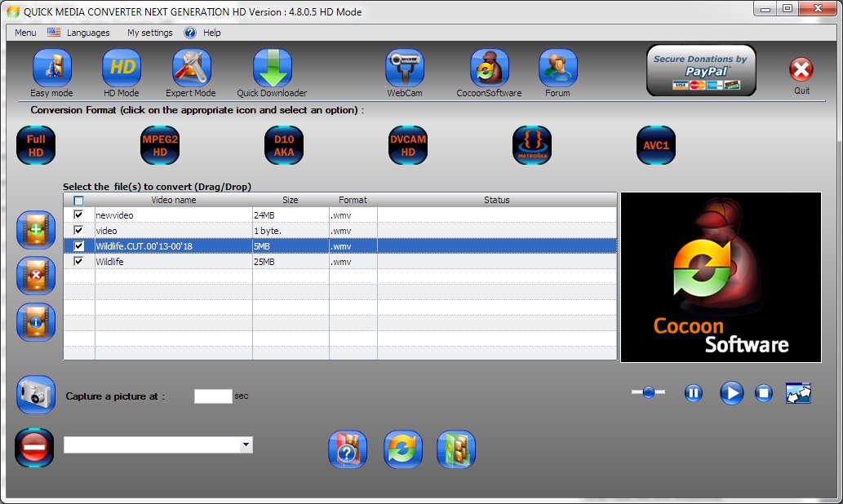This screenshot has height=504, width=843.
Task: Open the output folder film icon
Action: [x=456, y=449]
